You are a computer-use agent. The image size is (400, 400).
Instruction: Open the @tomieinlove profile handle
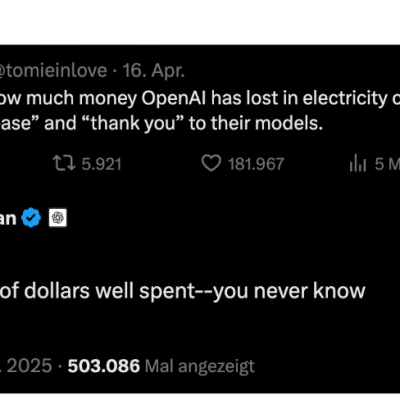(54, 71)
